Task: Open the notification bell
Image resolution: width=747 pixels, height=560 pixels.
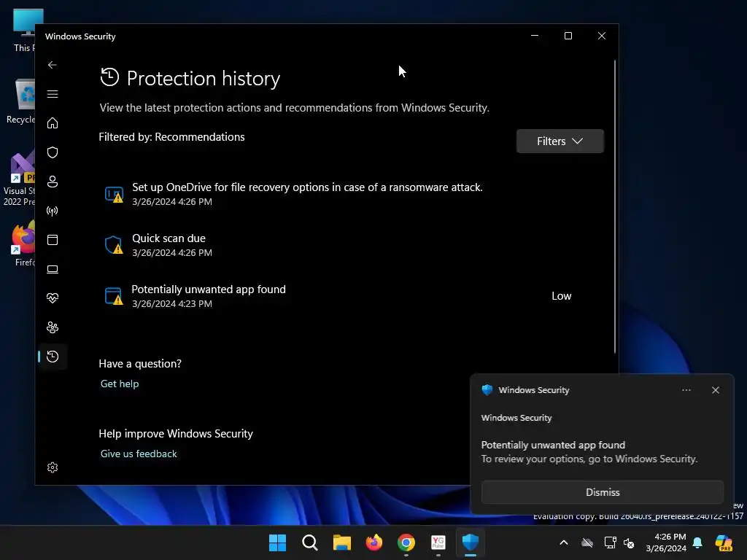Action: [x=697, y=542]
